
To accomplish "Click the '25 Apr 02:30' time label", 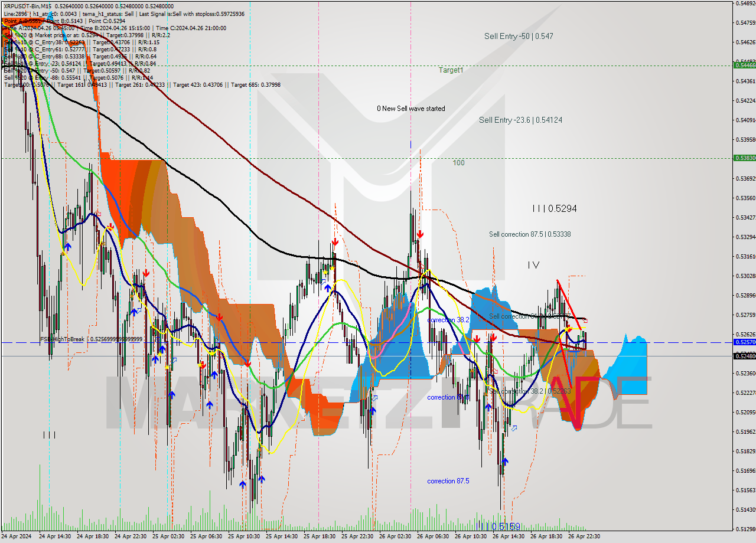I will 168,537.
